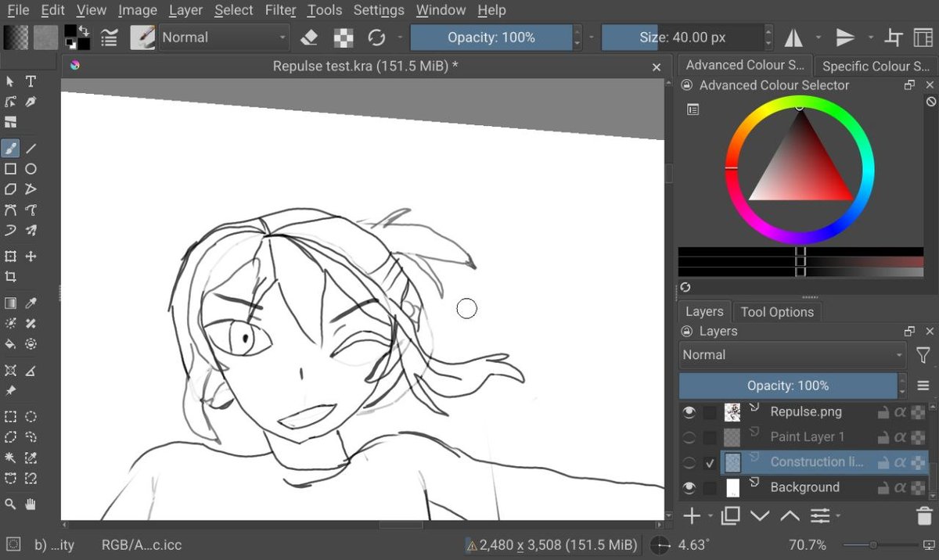This screenshot has width=939, height=560.
Task: Select the Gradient tool
Action: coord(10,303)
